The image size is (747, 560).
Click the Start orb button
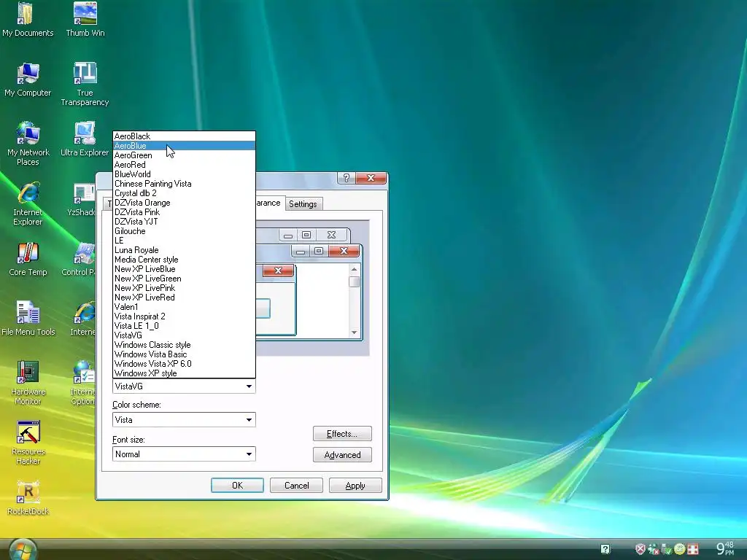[x=23, y=551]
